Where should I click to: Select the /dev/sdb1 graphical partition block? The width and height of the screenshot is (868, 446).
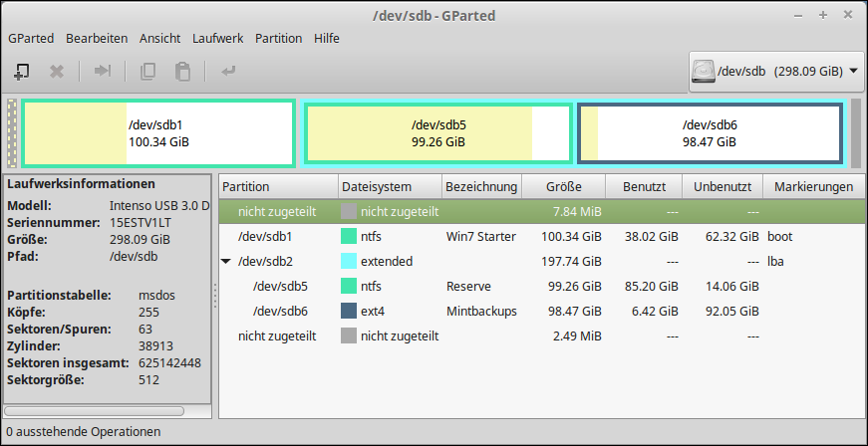(x=157, y=133)
